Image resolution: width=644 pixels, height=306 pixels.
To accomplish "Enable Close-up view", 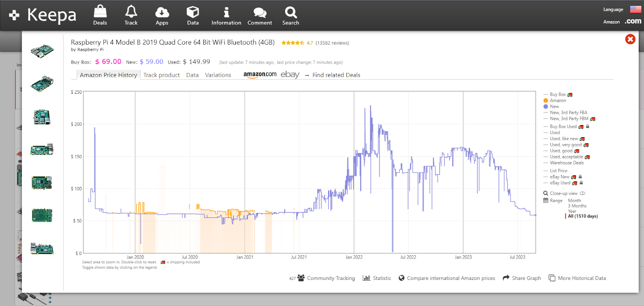I will click(564, 193).
